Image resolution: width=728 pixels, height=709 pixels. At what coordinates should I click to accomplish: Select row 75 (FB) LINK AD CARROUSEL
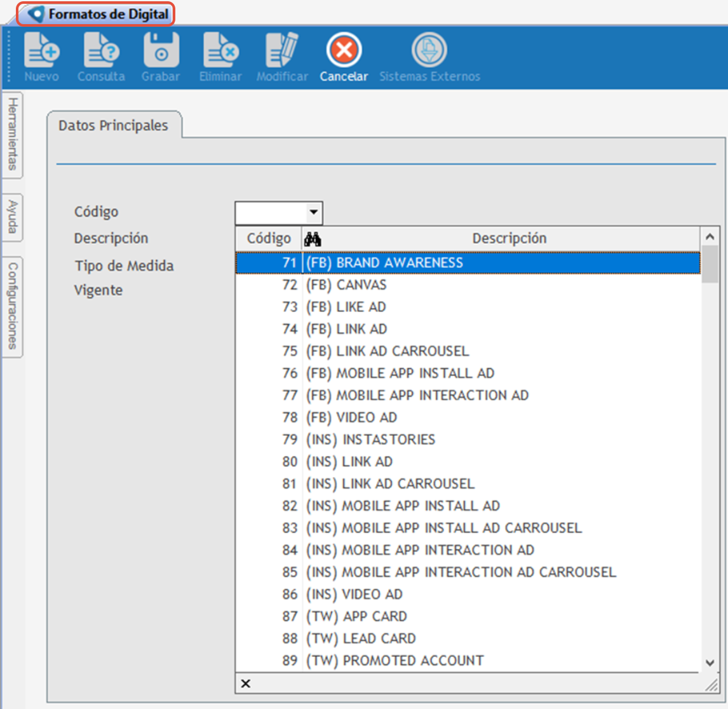point(468,351)
